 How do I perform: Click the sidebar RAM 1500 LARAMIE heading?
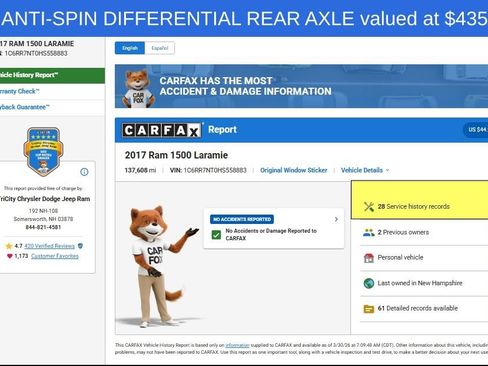click(x=37, y=44)
